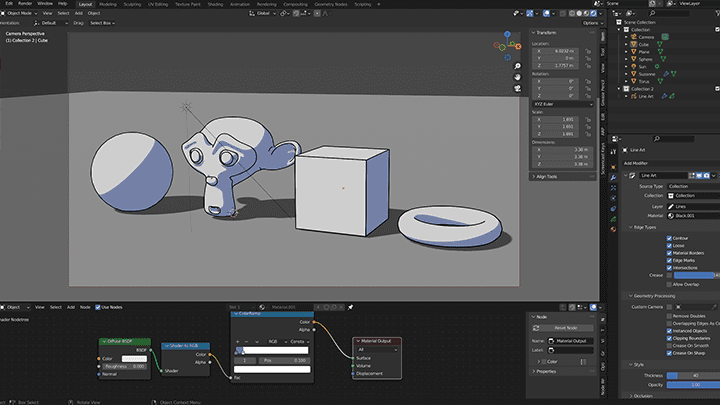Toggle the Edge Marks checkbox
The image size is (720, 405).
669,260
